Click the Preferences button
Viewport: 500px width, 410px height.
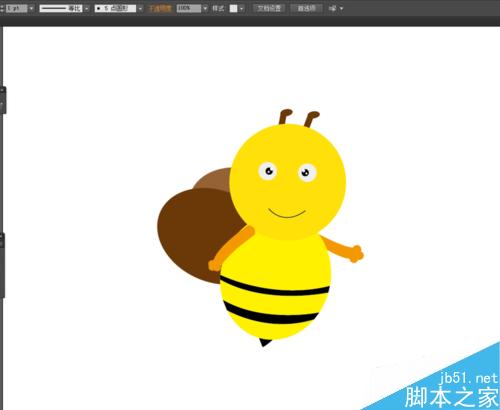pyautogui.click(x=307, y=8)
